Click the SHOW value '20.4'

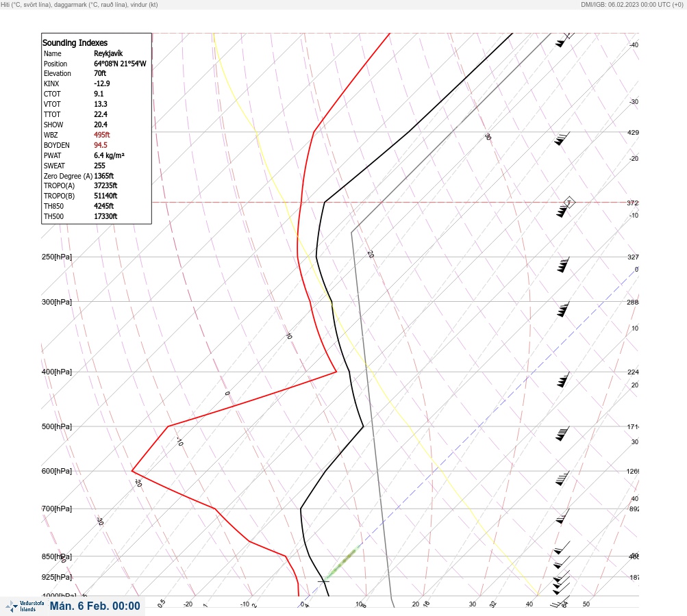[x=100, y=125]
